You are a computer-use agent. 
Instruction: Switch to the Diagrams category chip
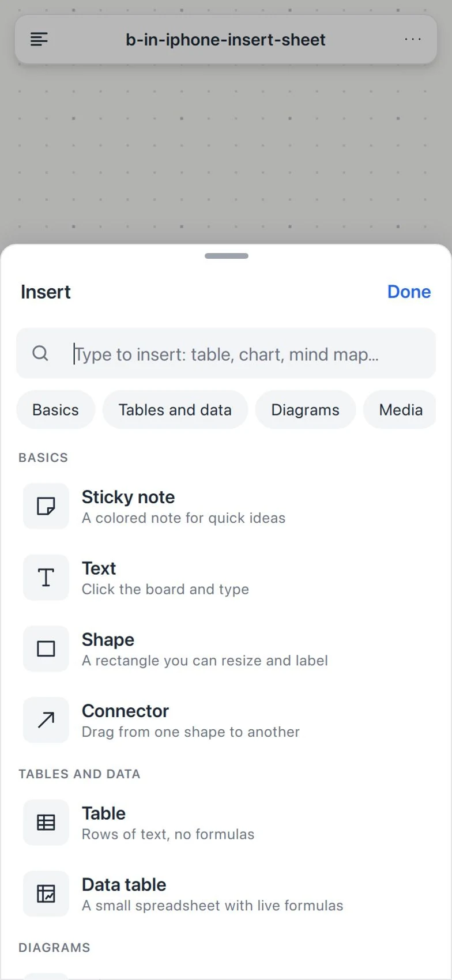coord(306,410)
